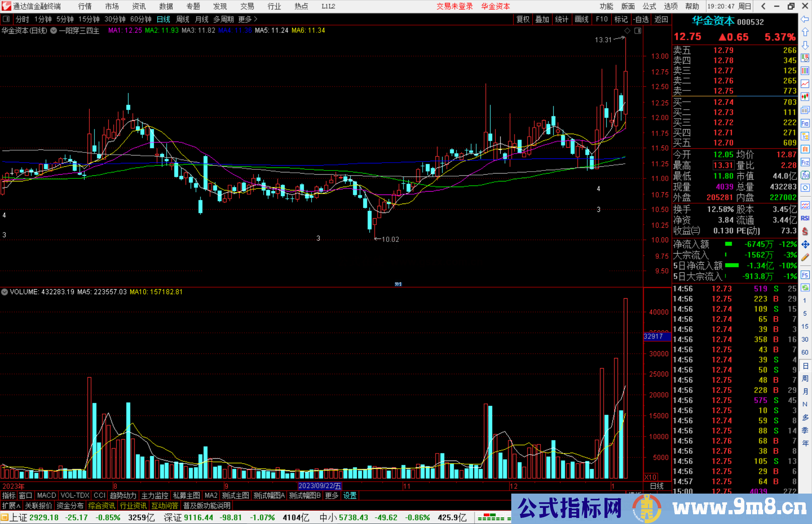Click the RSI indicator sidebar icon
This screenshot has height=524, width=812.
click(805, 218)
